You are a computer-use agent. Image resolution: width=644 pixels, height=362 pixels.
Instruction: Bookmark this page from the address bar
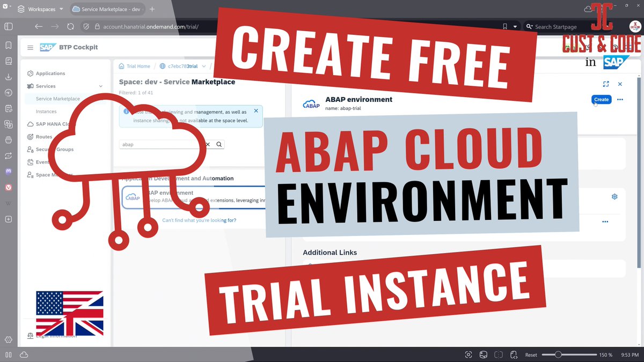pyautogui.click(x=505, y=26)
